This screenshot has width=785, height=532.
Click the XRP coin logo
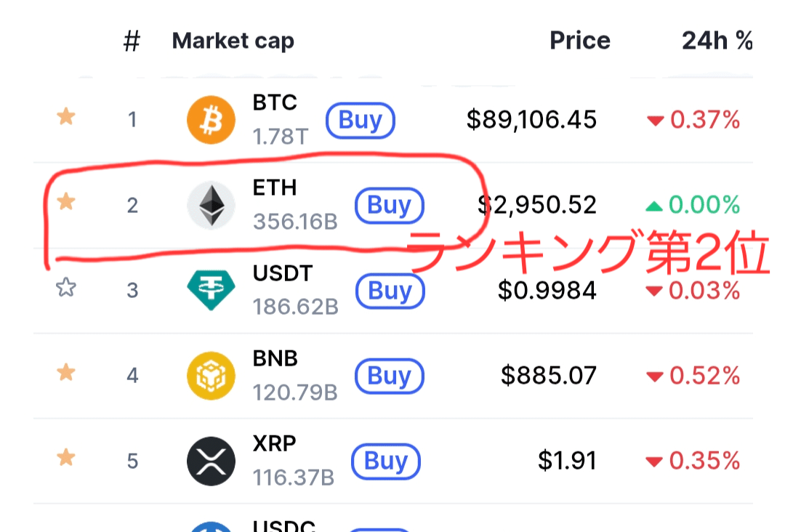211,461
